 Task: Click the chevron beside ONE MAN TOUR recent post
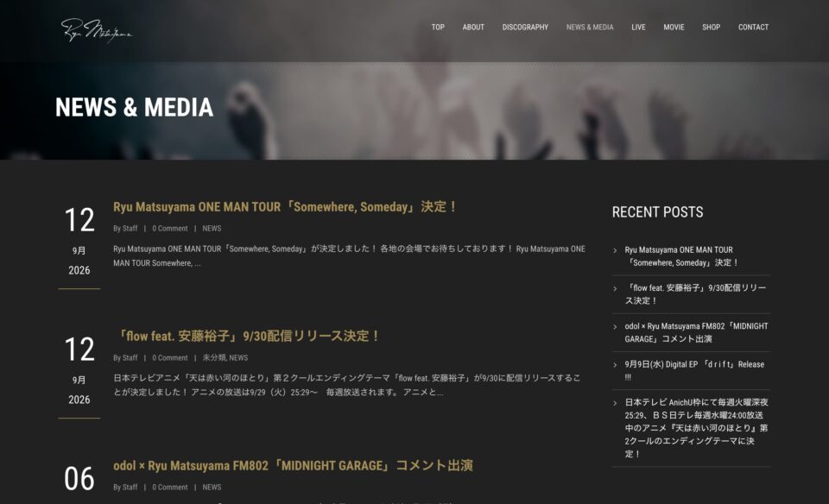click(615, 250)
